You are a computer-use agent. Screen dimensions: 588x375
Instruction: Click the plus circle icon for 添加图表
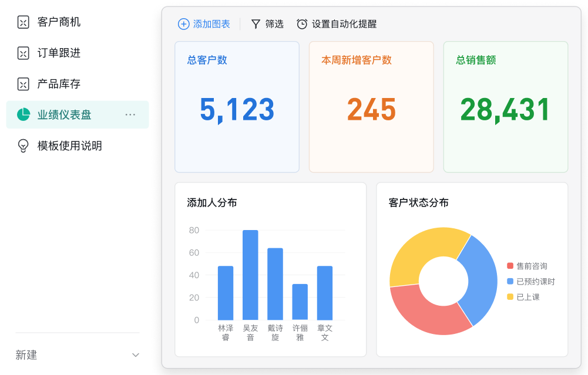pos(183,24)
